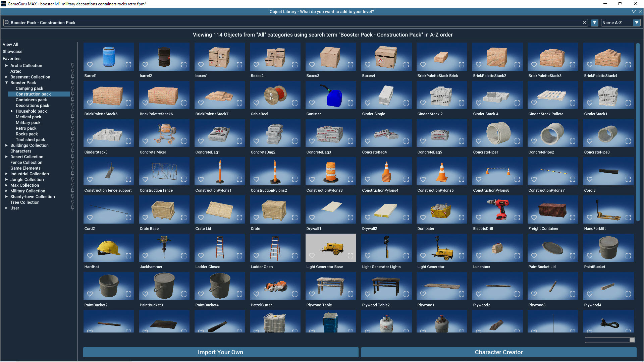Screen dimensions: 644x362
Task: Select the View All category
Action: pyautogui.click(x=10, y=44)
